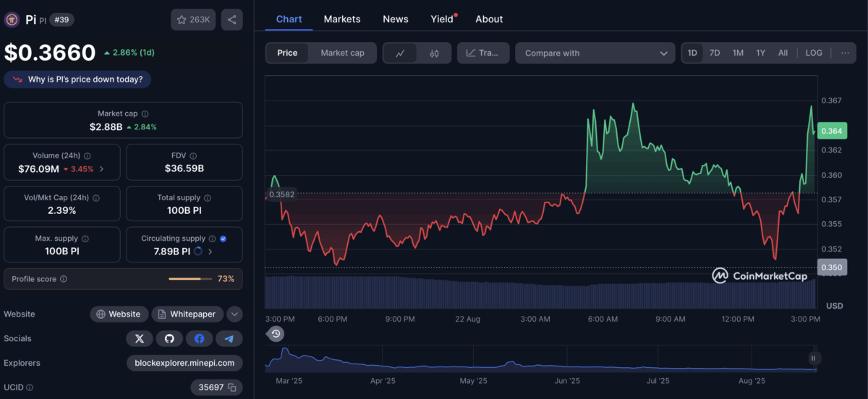
Task: Click info icon next to Vol/Mkt Cap
Action: point(96,198)
